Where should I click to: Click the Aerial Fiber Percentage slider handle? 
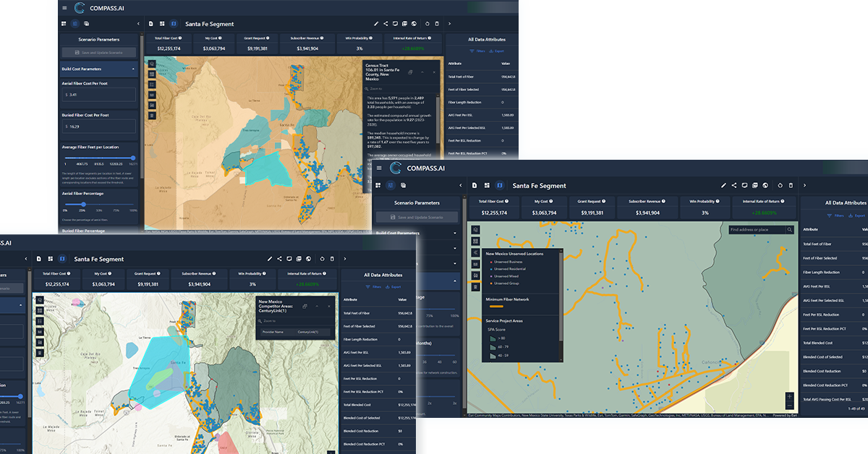pos(83,205)
